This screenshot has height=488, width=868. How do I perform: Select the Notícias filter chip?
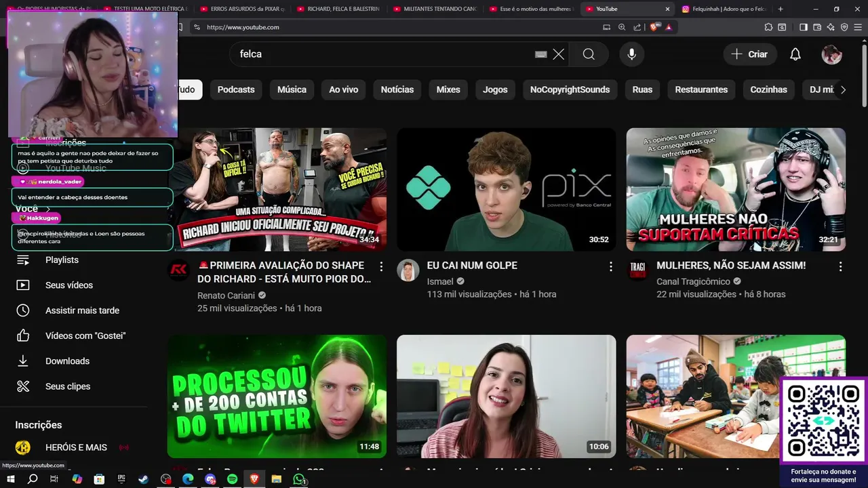(x=397, y=89)
